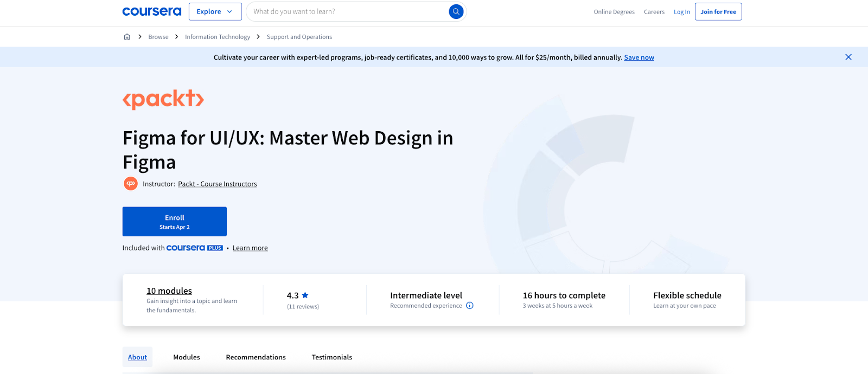Open the Log In link
The height and width of the screenshot is (374, 868).
pyautogui.click(x=682, y=12)
